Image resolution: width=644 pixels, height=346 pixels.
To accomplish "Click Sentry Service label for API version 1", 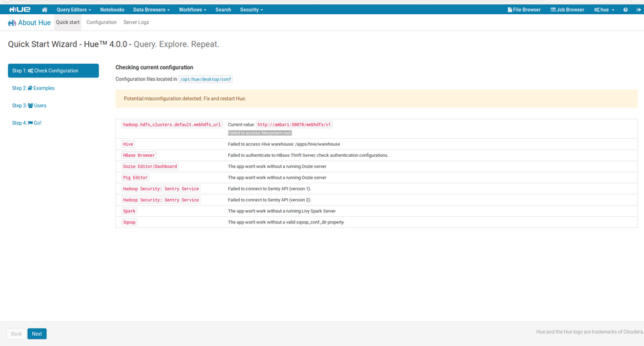I will point(161,188).
